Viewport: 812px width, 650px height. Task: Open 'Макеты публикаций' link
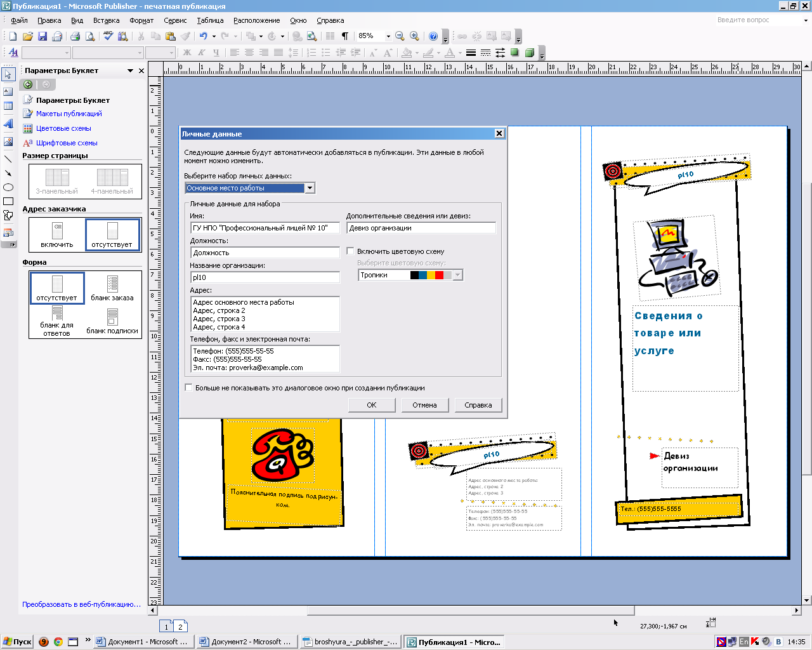(x=69, y=114)
